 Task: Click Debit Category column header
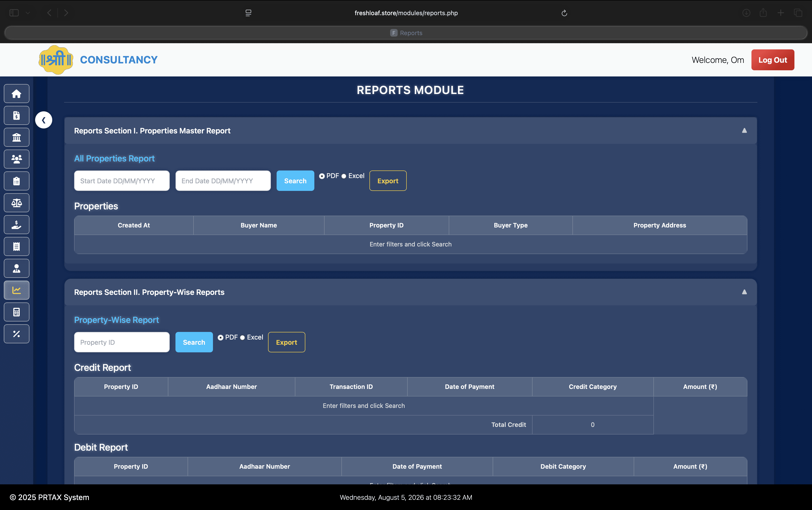(563, 467)
